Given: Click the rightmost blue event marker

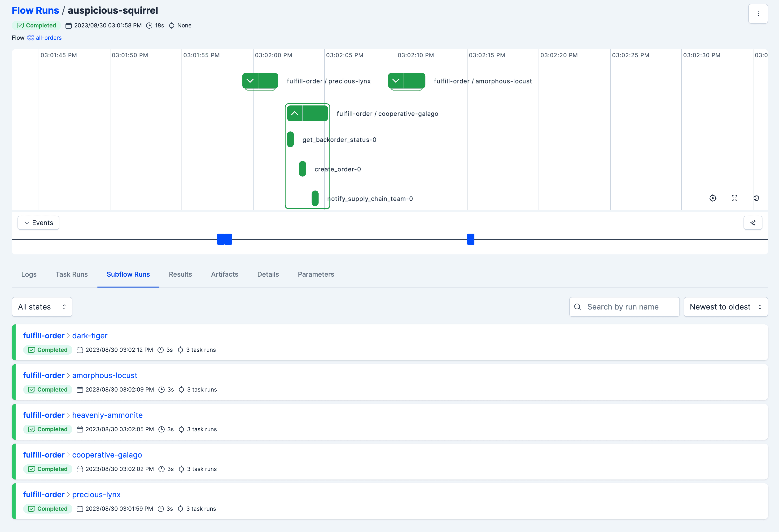Looking at the screenshot, I should click(471, 239).
